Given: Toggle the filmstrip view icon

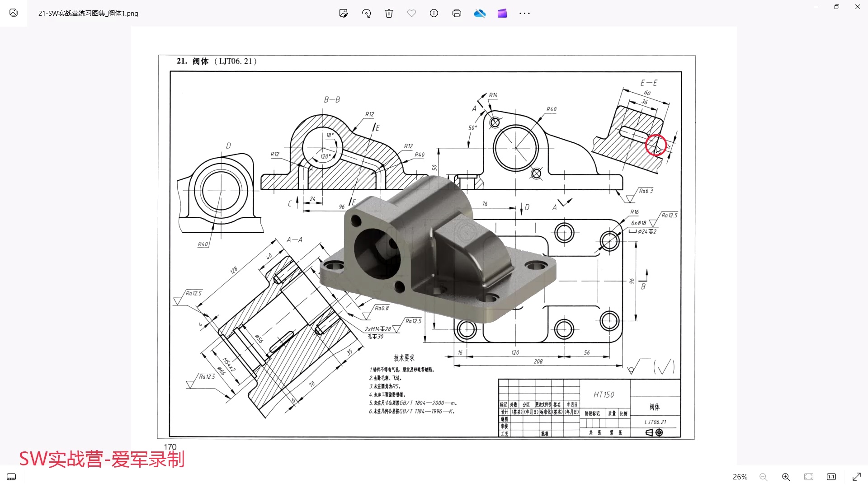Looking at the screenshot, I should coord(12,477).
